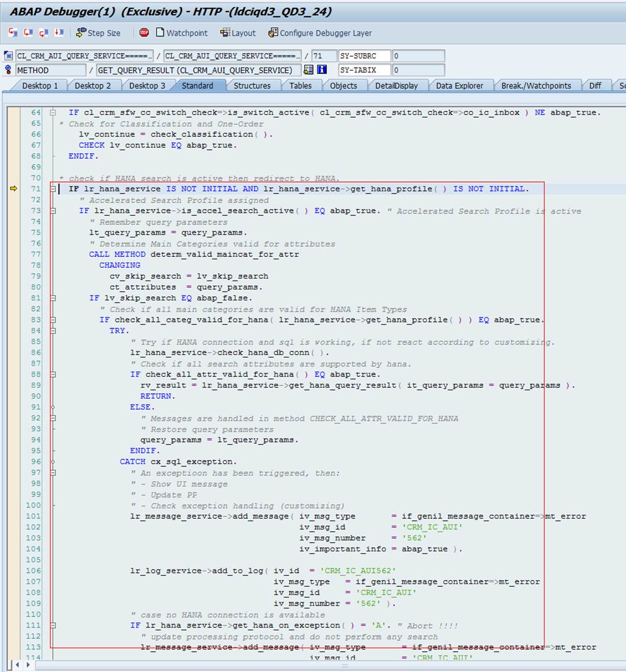Image resolution: width=626 pixels, height=672 pixels.
Task: Switch to the Break./Watchpoints tab
Action: [x=536, y=86]
